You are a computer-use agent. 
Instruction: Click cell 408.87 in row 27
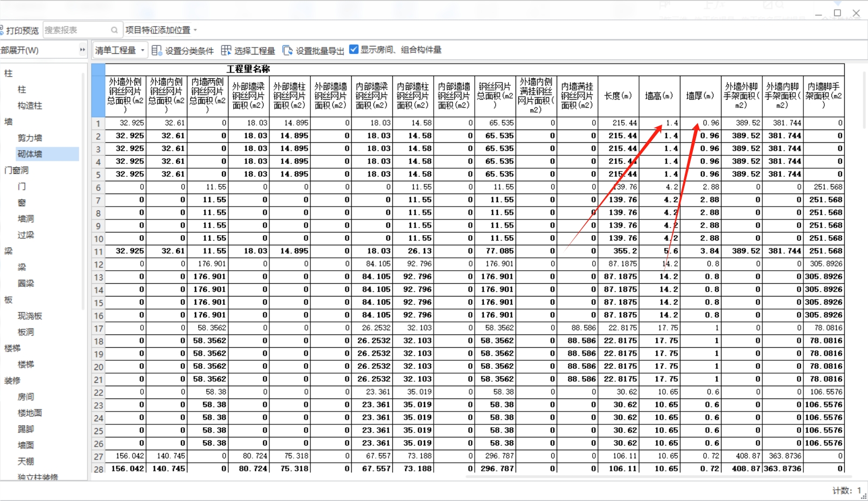(x=742, y=456)
